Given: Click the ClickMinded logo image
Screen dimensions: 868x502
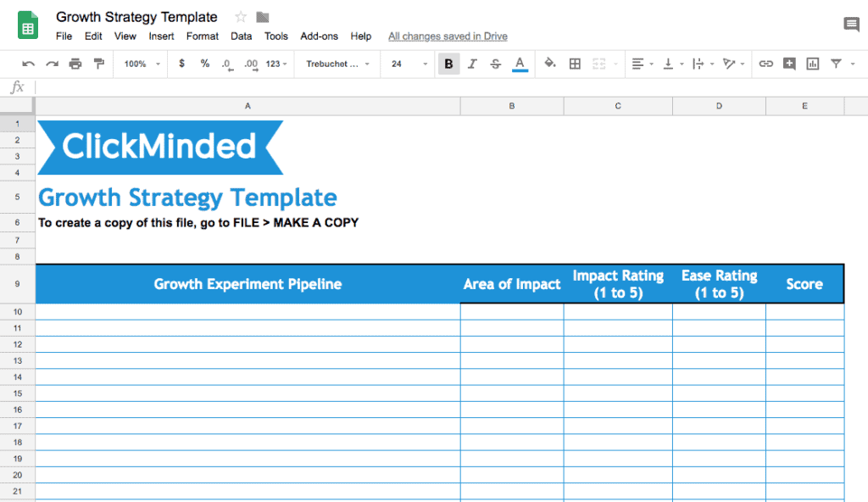Looking at the screenshot, I should 160,148.
